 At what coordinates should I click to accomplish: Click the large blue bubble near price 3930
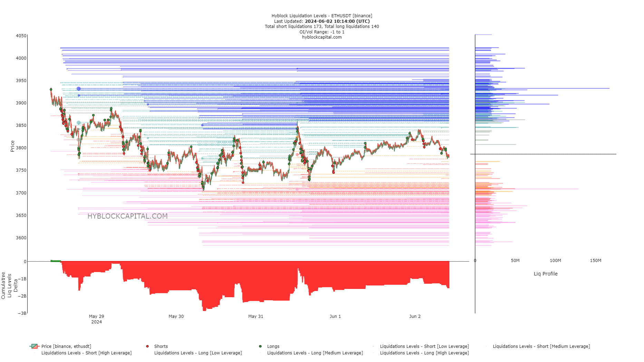pyautogui.click(x=79, y=89)
